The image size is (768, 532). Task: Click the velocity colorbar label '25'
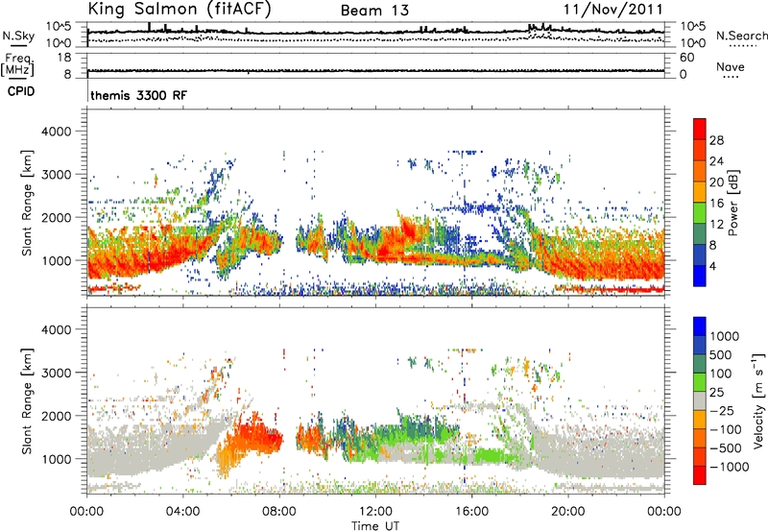(716, 392)
